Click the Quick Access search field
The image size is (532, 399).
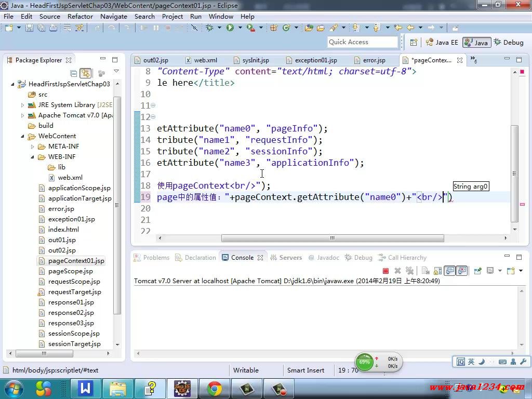point(362,42)
